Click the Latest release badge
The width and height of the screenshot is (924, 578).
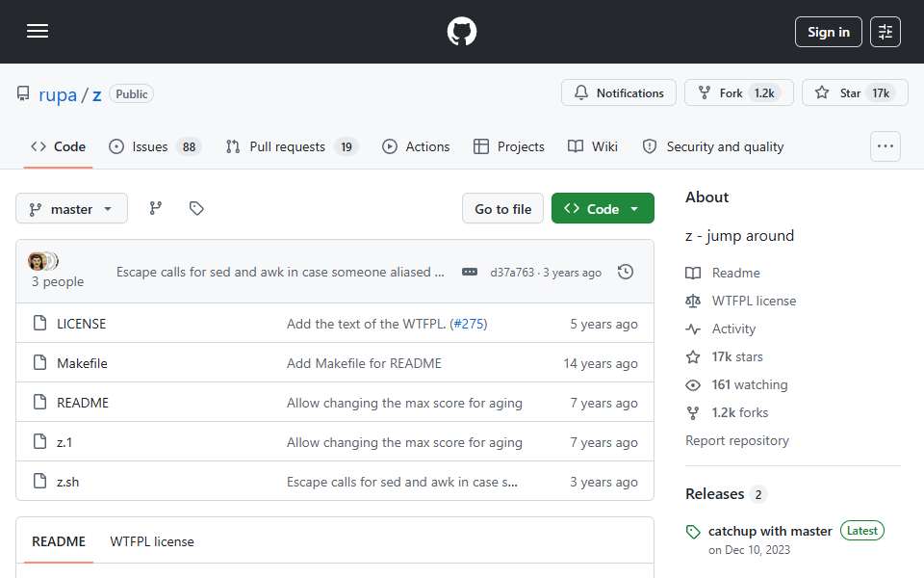pos(862,531)
